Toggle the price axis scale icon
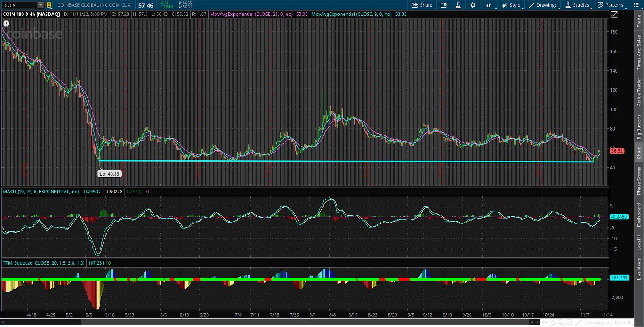 (615, 15)
